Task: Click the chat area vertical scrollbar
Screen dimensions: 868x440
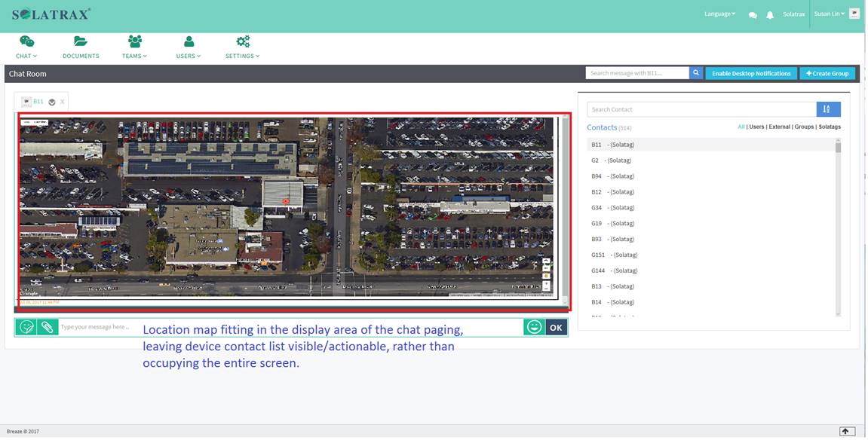Action: pos(565,210)
